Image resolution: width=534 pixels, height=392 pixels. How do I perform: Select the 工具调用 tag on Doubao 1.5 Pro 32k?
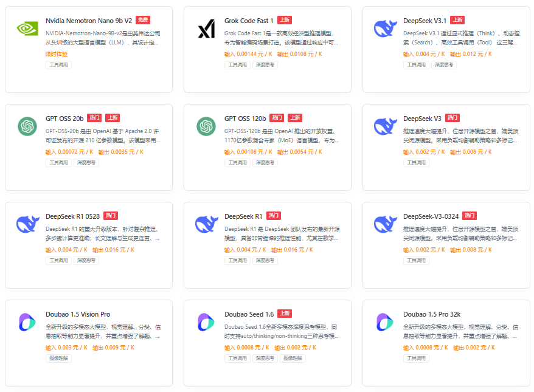coord(416,359)
